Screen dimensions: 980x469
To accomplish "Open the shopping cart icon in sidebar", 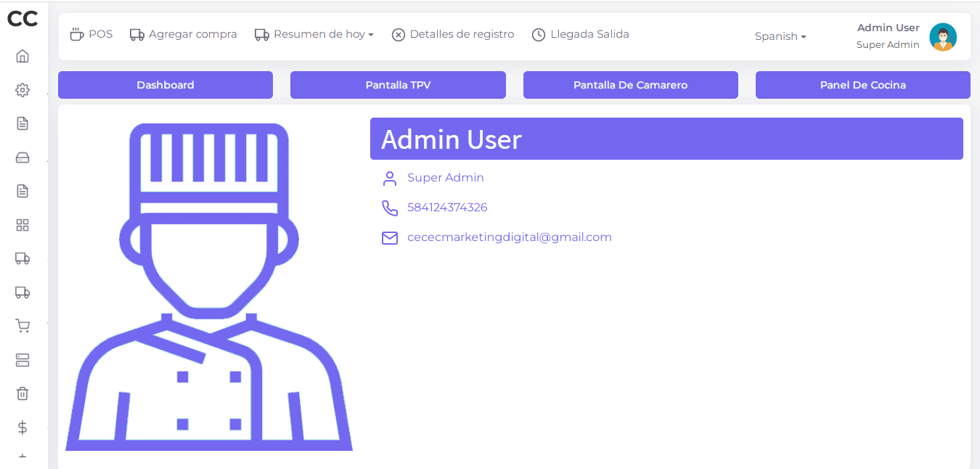I will coord(23,326).
